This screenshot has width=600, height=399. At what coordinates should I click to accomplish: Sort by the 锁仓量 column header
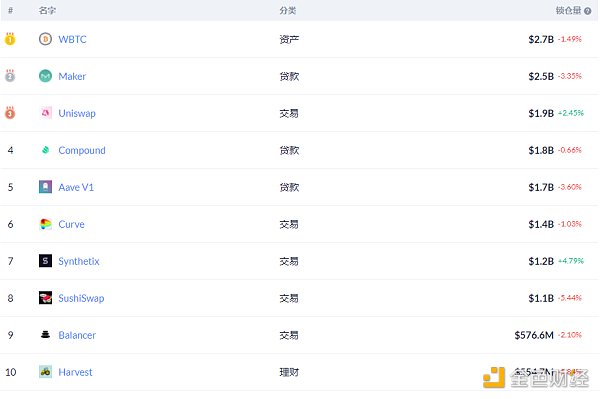(569, 11)
